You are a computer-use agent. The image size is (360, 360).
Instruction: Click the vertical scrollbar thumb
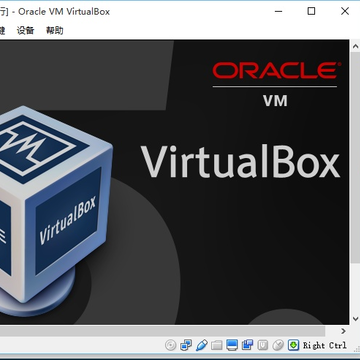[355, 157]
